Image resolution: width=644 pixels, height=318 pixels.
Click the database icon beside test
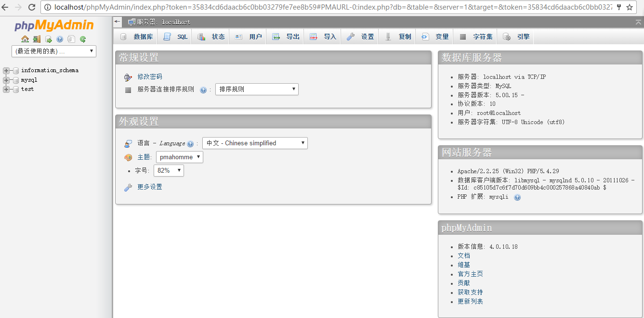click(16, 89)
